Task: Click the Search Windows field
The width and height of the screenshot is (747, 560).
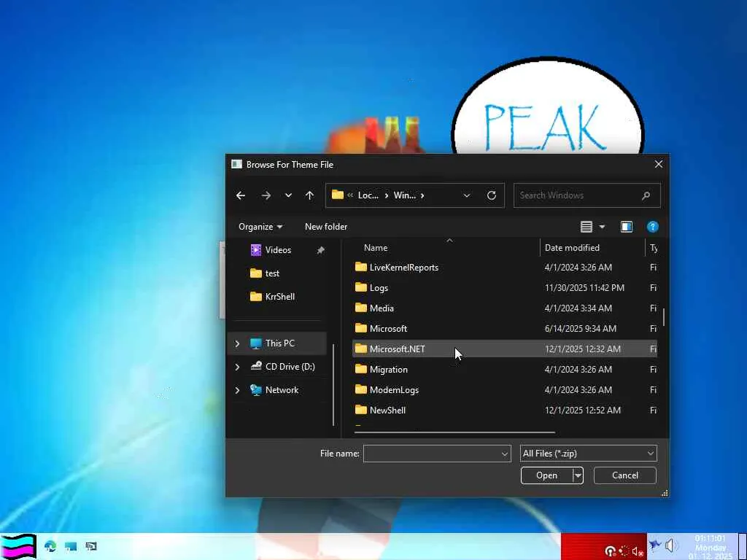Action: click(x=587, y=195)
